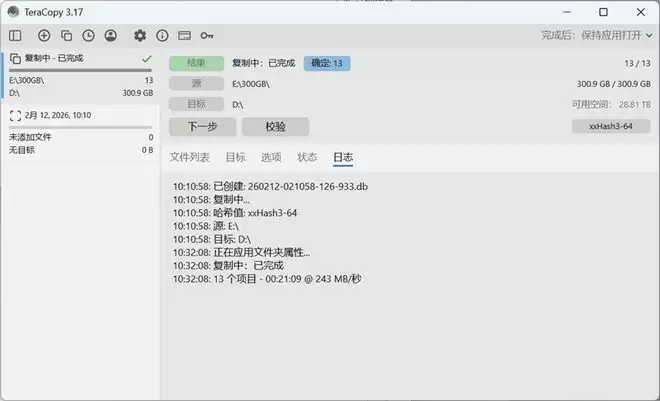The image size is (660, 401).
Task: Click the progress bar under 复制中 - 已完成
Action: pyautogui.click(x=80, y=70)
